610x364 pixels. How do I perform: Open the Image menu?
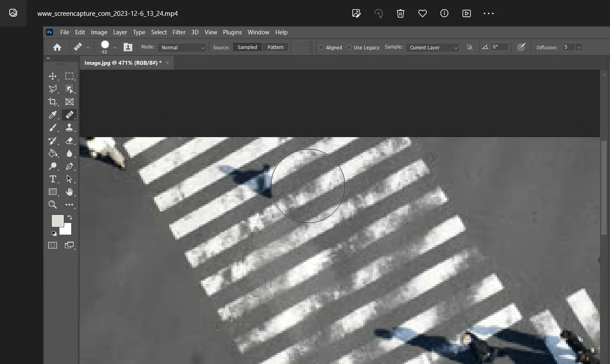99,32
